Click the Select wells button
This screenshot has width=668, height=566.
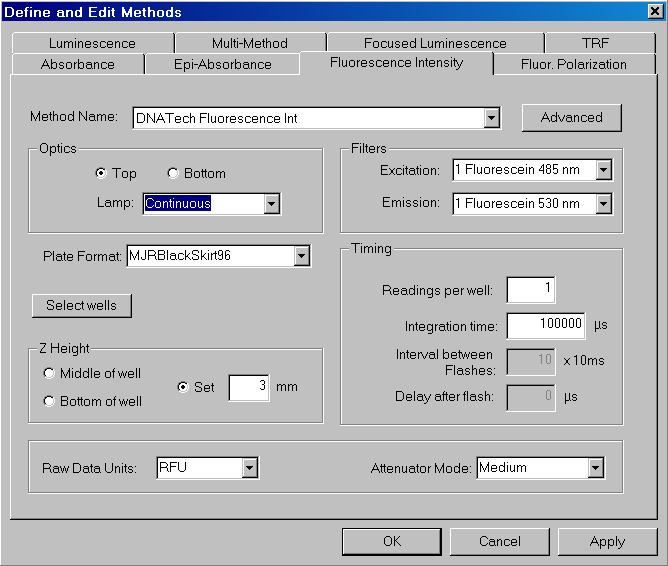point(81,305)
